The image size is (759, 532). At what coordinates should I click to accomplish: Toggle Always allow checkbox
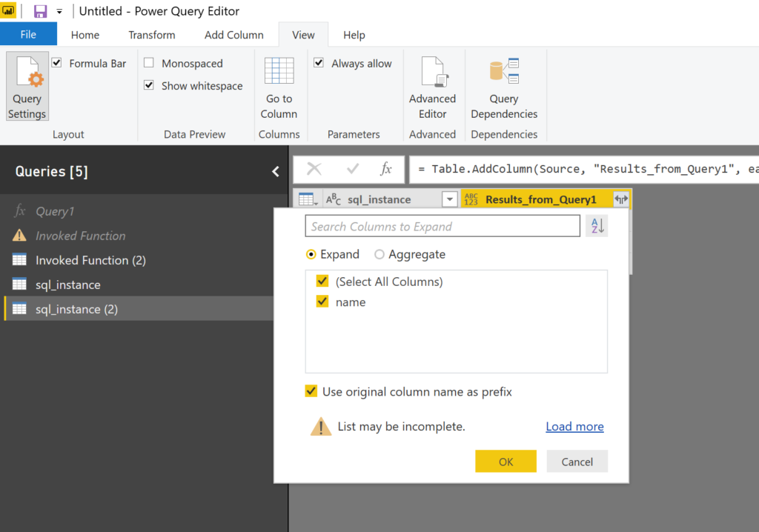319,63
